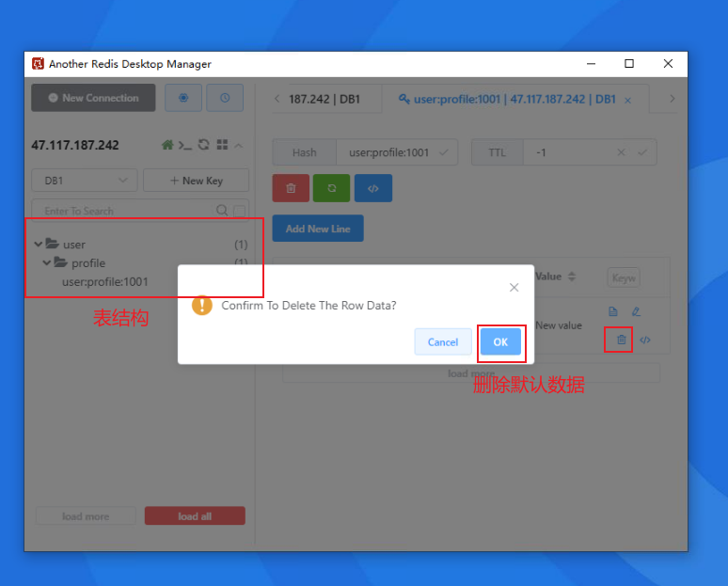Click the sidebar load more button
Screen dimensions: 728x586
(86, 515)
